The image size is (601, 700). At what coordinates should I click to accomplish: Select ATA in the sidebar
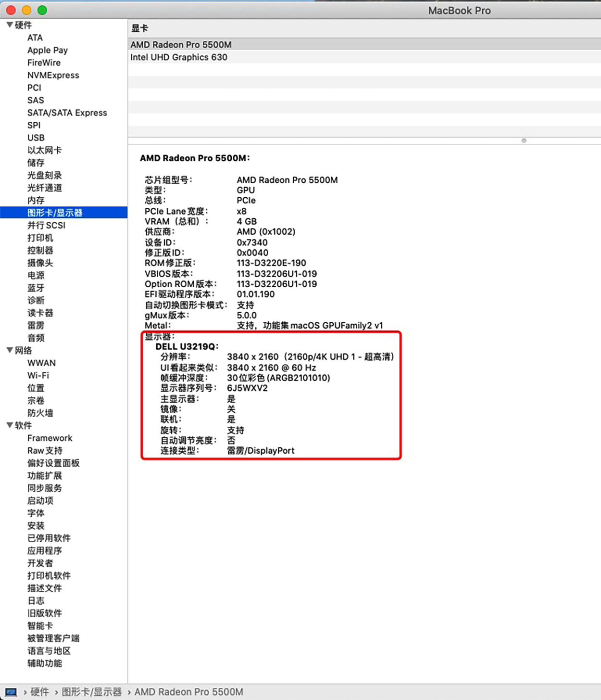click(x=35, y=38)
